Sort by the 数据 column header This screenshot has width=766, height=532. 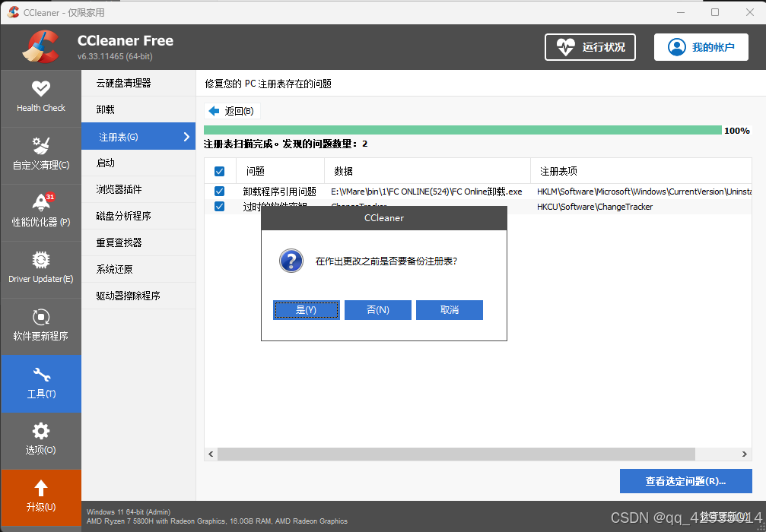coord(427,171)
